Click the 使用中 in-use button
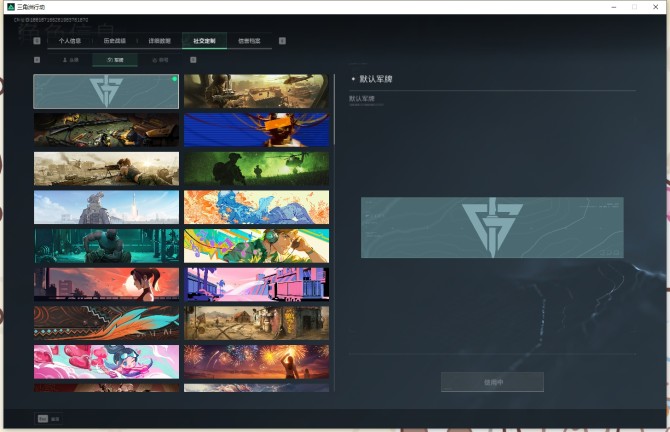 click(492, 382)
